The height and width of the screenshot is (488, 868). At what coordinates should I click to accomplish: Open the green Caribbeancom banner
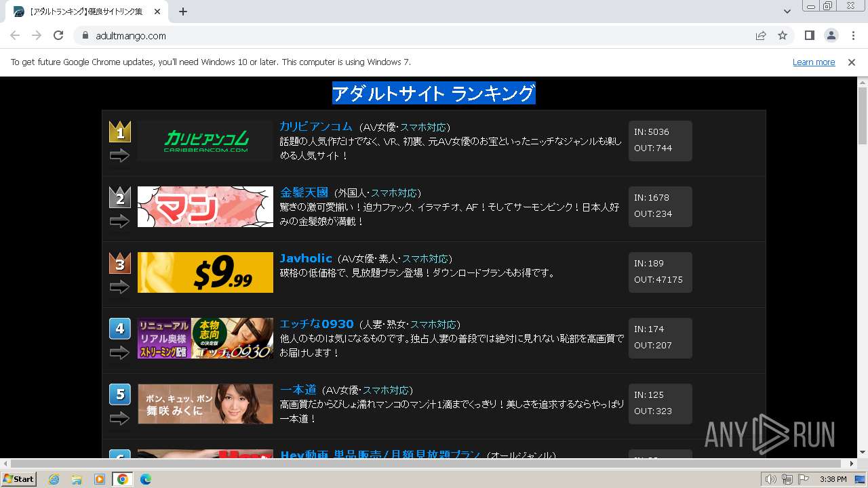click(205, 141)
